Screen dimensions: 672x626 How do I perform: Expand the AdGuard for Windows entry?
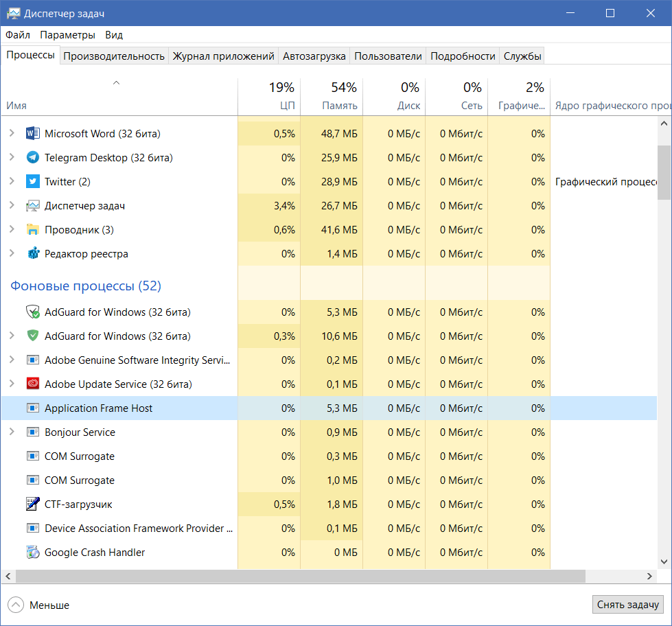12,336
